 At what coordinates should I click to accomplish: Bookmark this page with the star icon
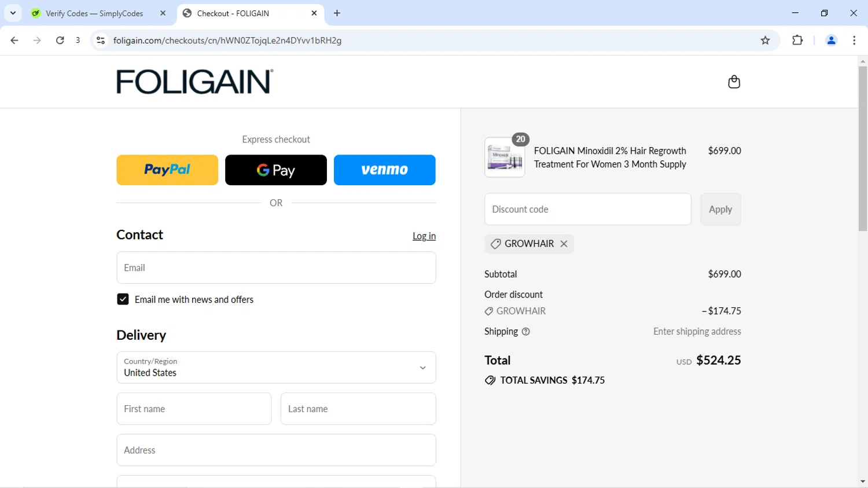[x=765, y=41]
